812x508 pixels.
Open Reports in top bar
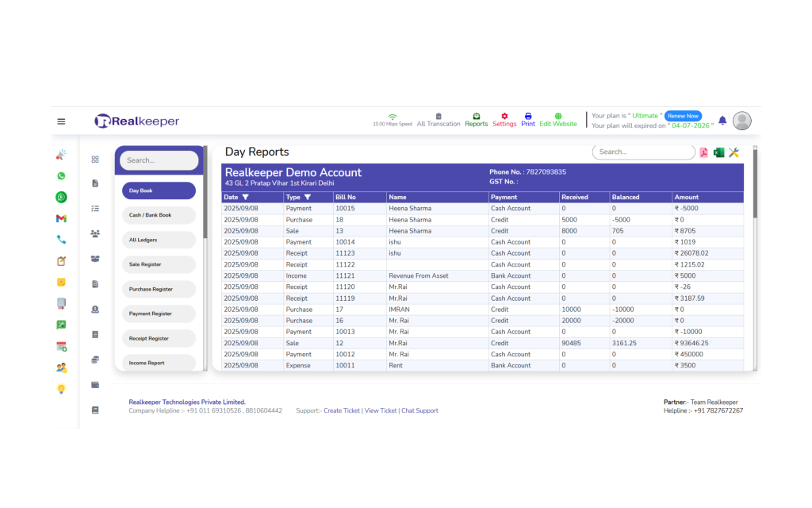click(x=477, y=121)
